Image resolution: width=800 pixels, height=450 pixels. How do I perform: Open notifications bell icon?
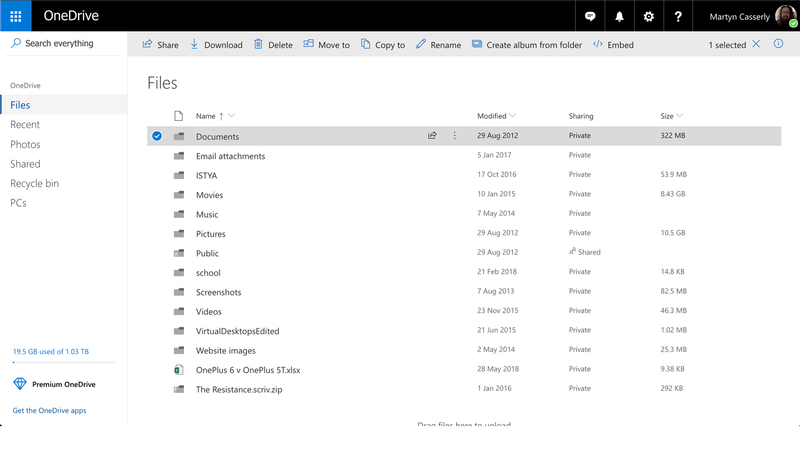point(619,16)
